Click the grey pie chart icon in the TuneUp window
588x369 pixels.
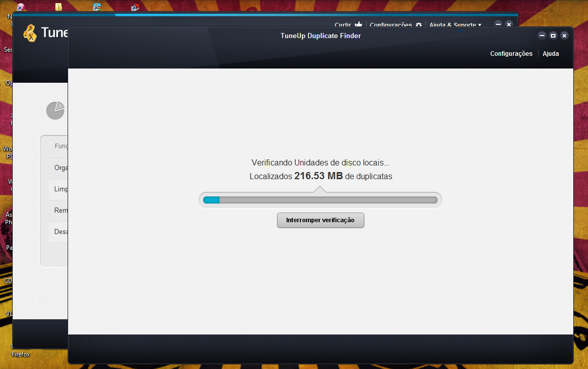click(x=55, y=111)
